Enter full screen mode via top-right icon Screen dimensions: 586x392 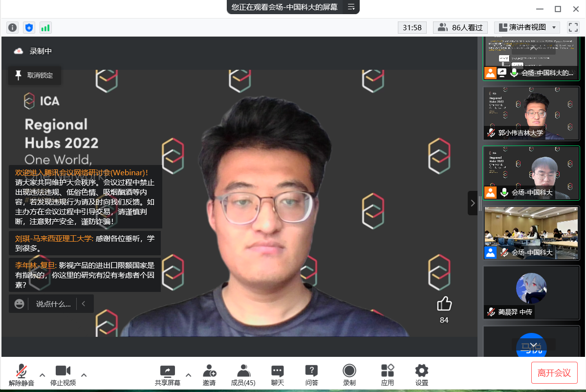[573, 27]
